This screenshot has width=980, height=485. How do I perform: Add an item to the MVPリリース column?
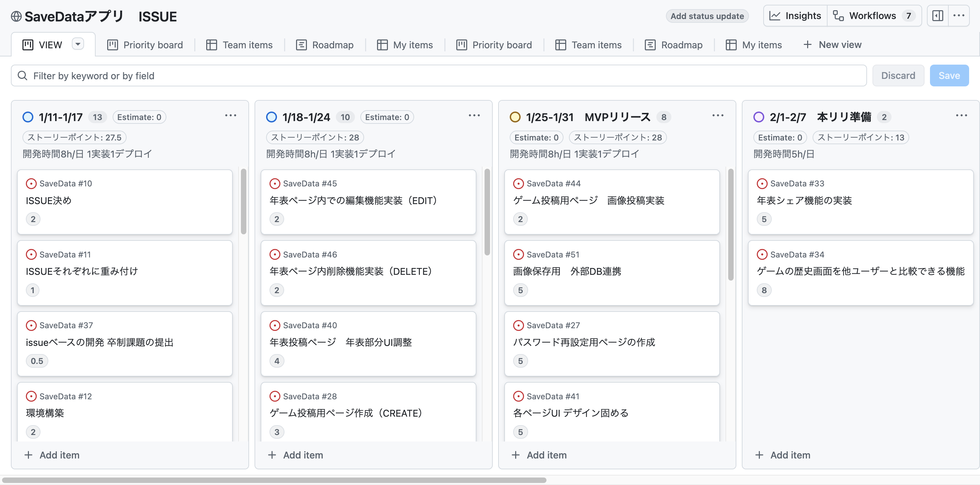pos(539,455)
